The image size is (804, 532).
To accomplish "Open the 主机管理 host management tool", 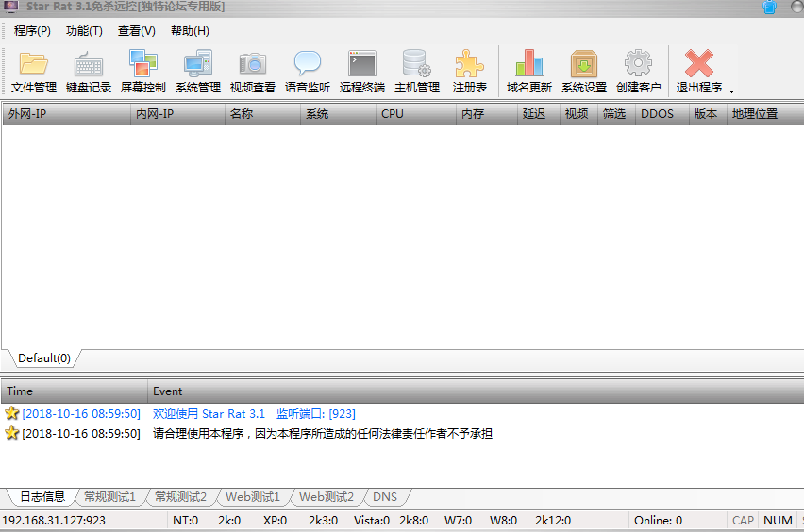I will [x=417, y=72].
